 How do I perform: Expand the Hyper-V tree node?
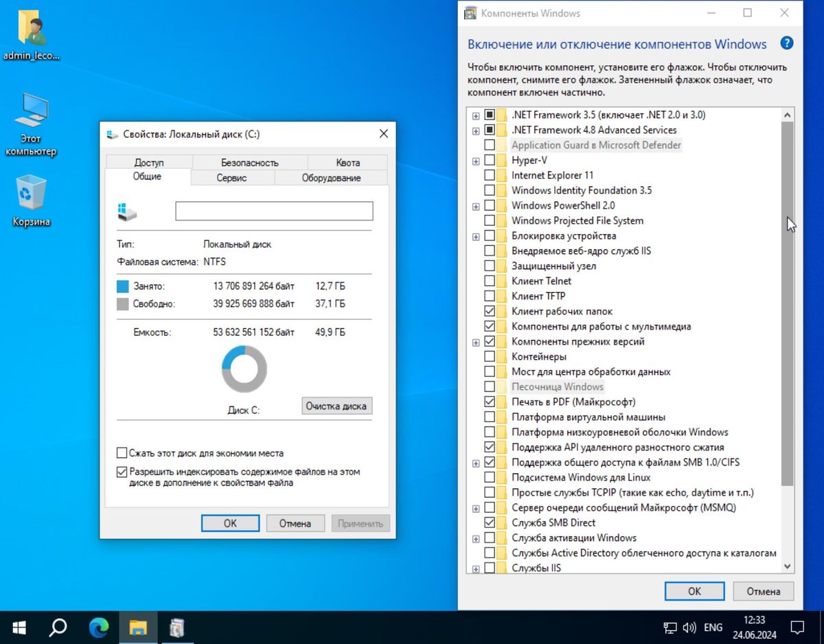[x=476, y=161]
